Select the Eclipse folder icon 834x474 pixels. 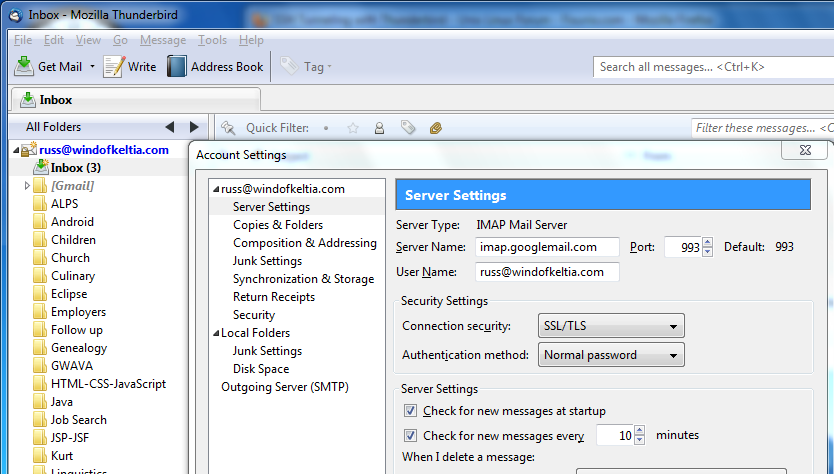(40, 294)
